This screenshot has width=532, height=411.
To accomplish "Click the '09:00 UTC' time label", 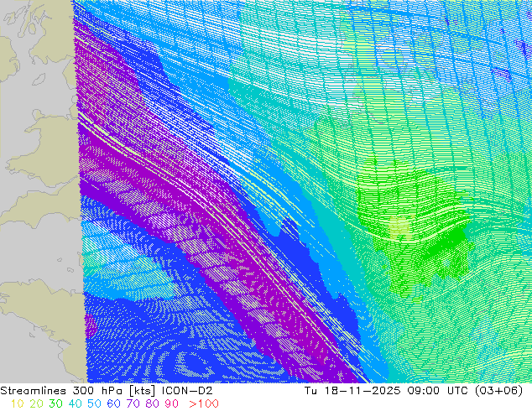I will 440,390.
